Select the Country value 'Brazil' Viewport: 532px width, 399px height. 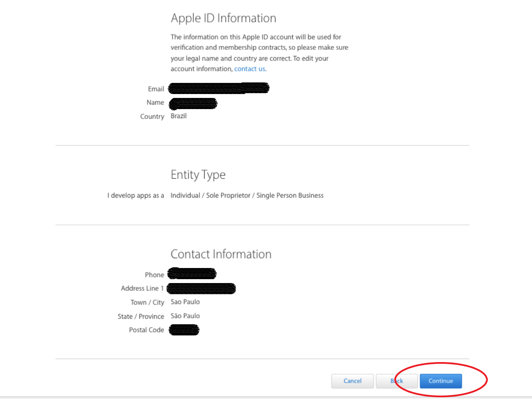[178, 116]
